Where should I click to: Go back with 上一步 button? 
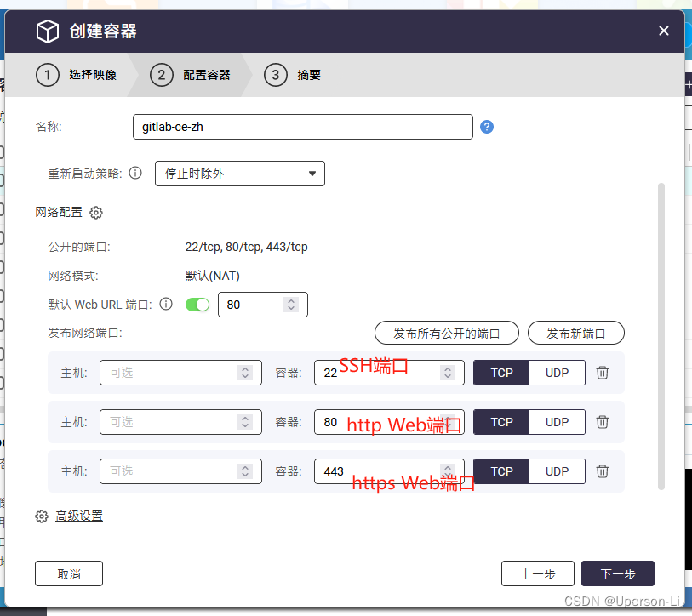point(538,573)
